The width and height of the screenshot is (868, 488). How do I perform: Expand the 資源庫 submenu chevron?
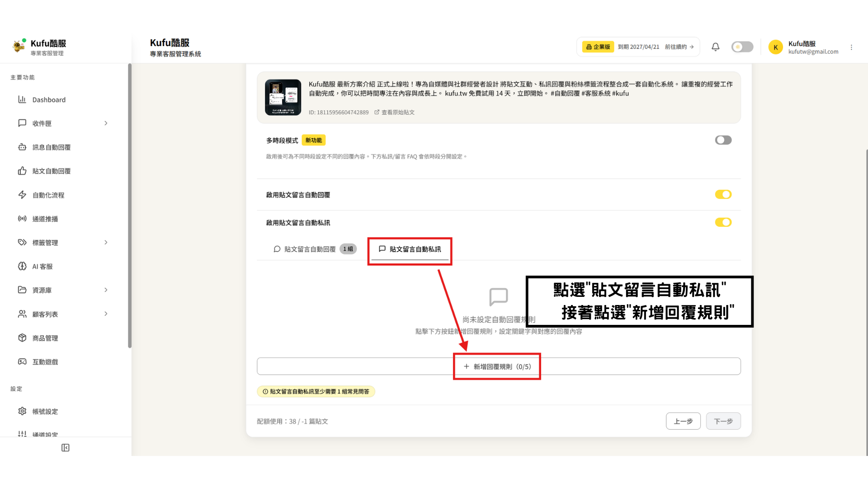(x=106, y=290)
